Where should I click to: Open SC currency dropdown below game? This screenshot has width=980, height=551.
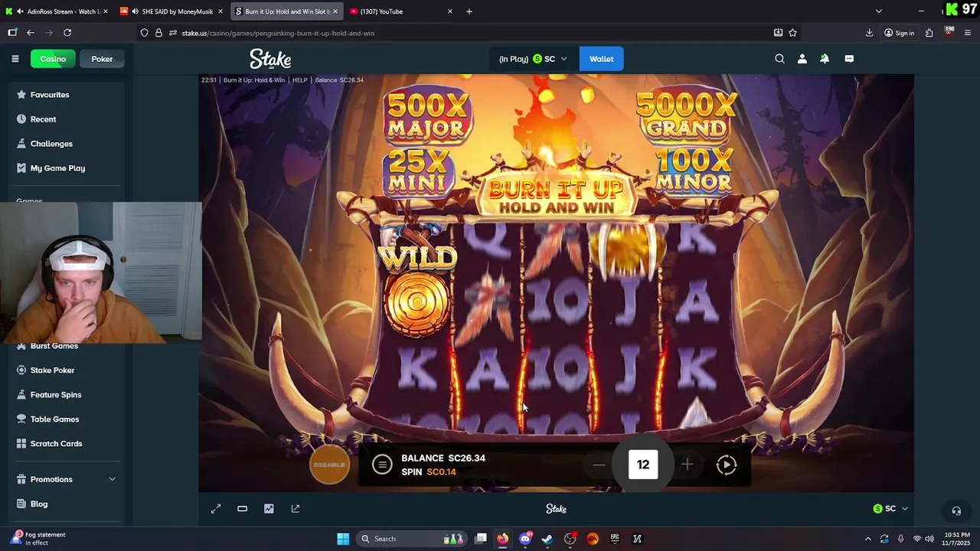pos(890,509)
